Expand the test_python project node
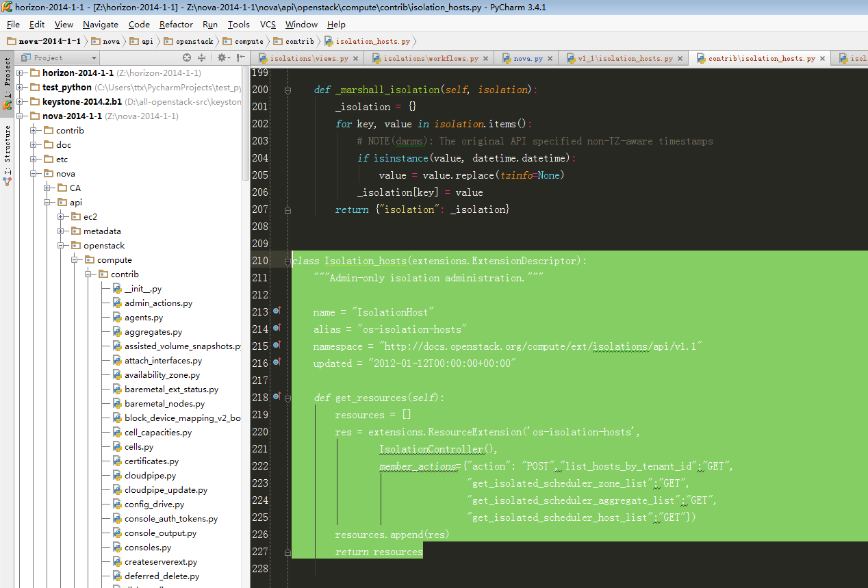The width and height of the screenshot is (868, 588). pyautogui.click(x=21, y=88)
